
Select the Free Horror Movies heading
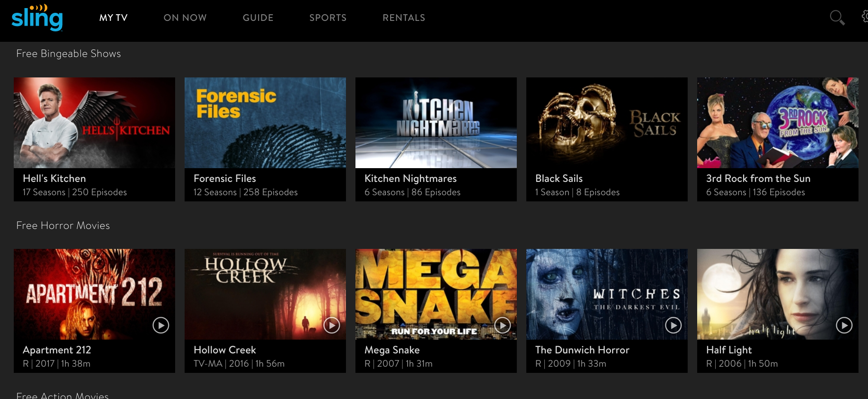[63, 226]
